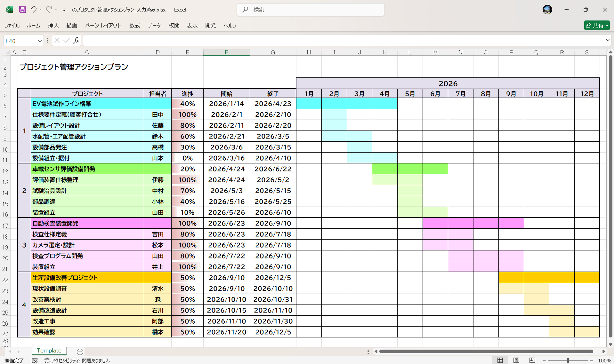Toggle macro recording in the status bar
This screenshot has height=364, width=614.
coord(35,360)
